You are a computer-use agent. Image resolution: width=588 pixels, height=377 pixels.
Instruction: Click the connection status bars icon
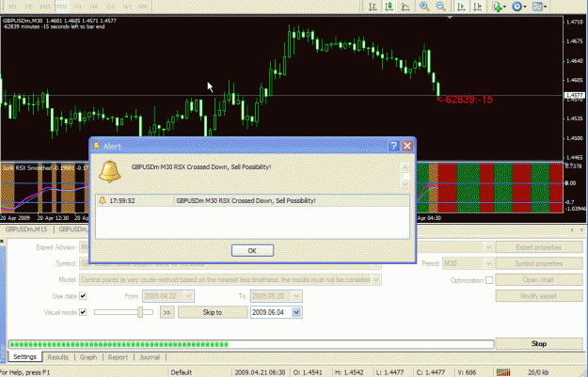(503, 372)
